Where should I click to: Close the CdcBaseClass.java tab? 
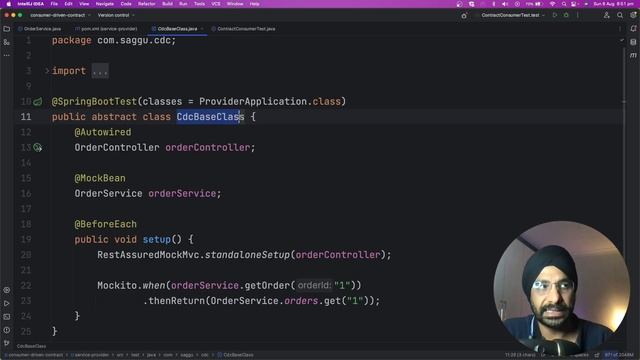click(202, 29)
